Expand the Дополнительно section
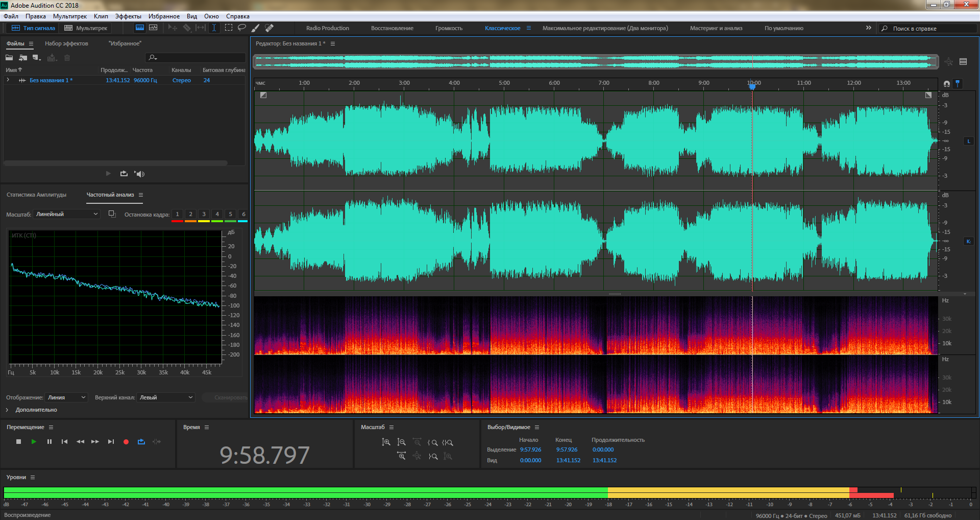 coord(7,410)
